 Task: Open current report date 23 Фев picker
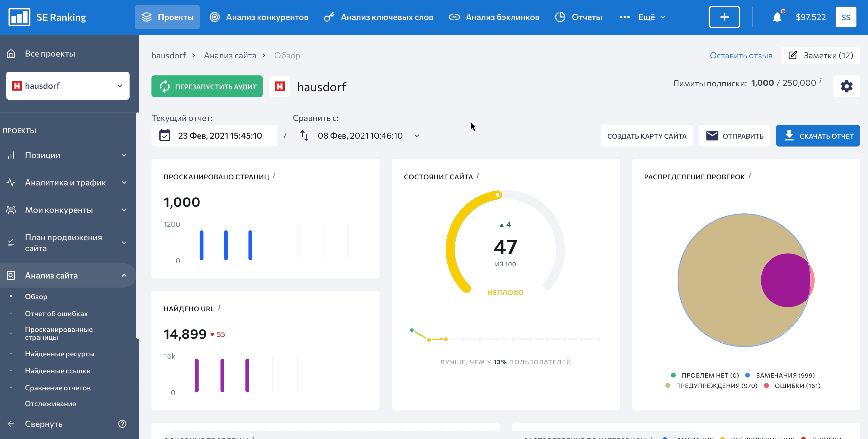[x=214, y=136]
